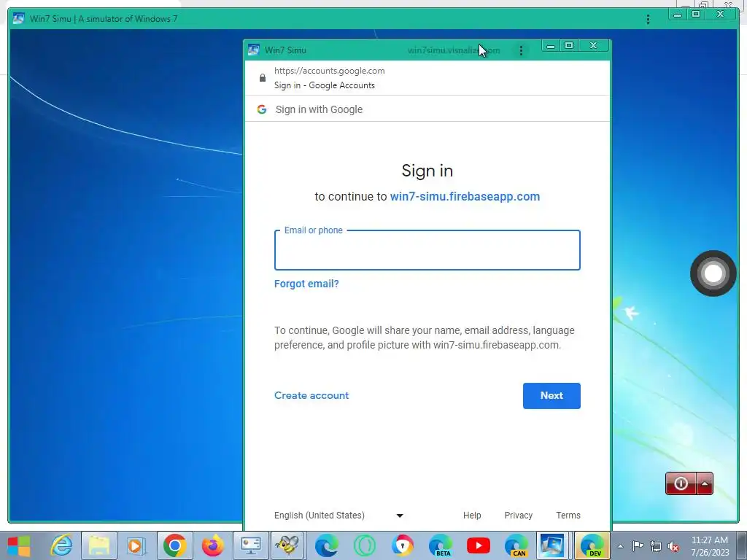
Task: Launch Edge Dev from taskbar
Action: [592, 545]
